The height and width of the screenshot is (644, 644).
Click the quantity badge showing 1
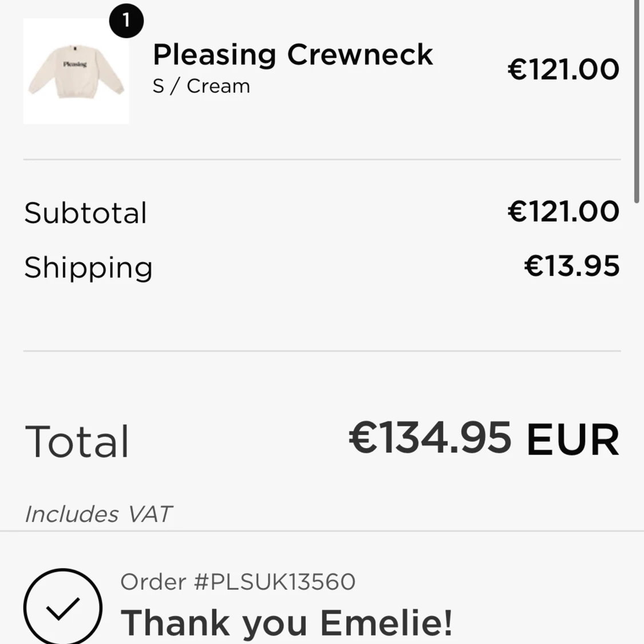(x=127, y=21)
